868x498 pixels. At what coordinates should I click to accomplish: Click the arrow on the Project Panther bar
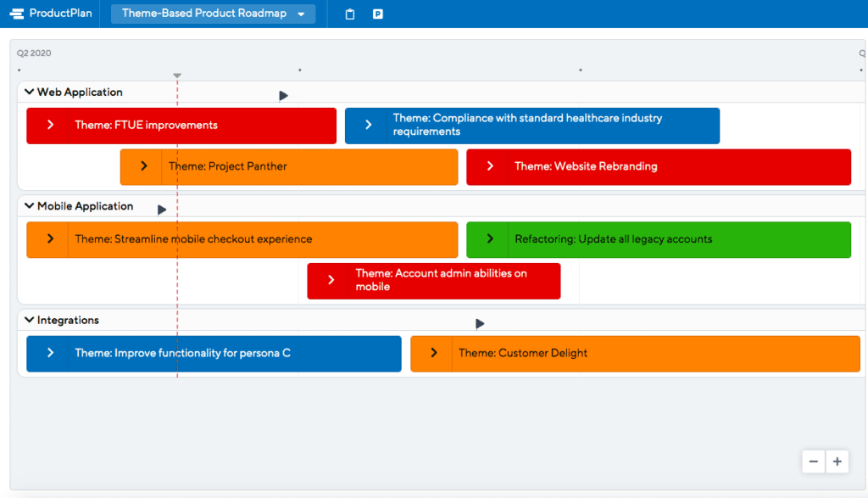[x=142, y=167]
